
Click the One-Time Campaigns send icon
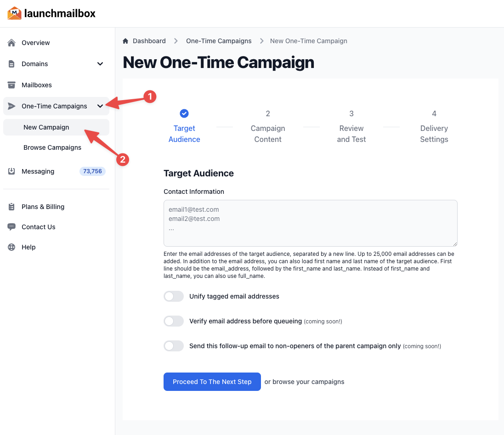11,106
